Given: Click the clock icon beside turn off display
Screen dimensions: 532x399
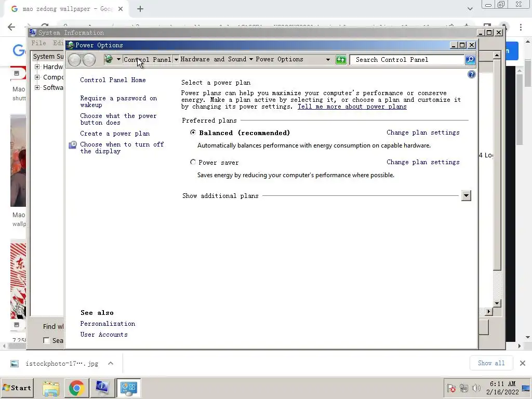Looking at the screenshot, I should pyautogui.click(x=73, y=145).
